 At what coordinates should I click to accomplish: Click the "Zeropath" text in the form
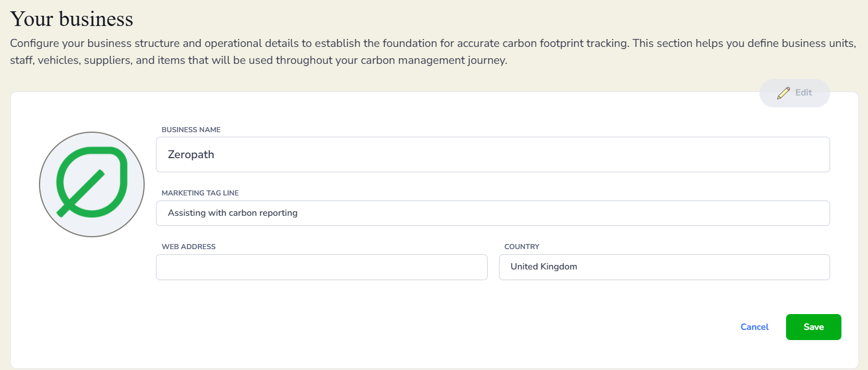click(191, 154)
